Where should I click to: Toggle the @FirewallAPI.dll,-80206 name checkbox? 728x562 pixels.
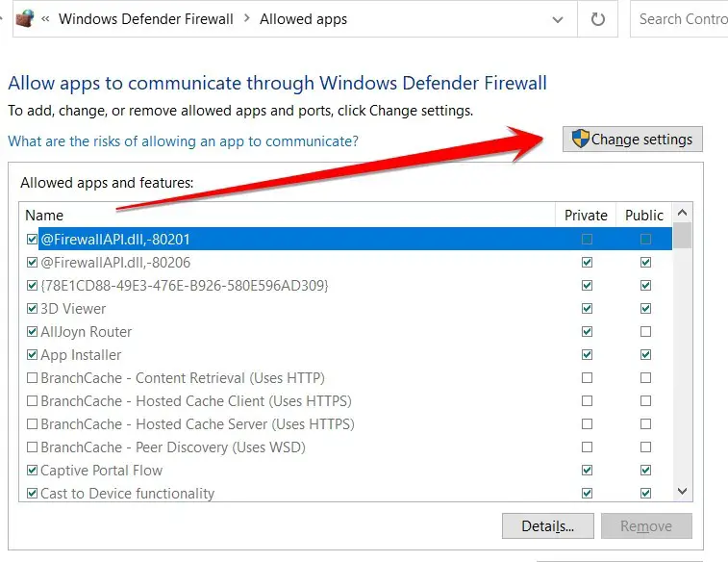tap(32, 263)
